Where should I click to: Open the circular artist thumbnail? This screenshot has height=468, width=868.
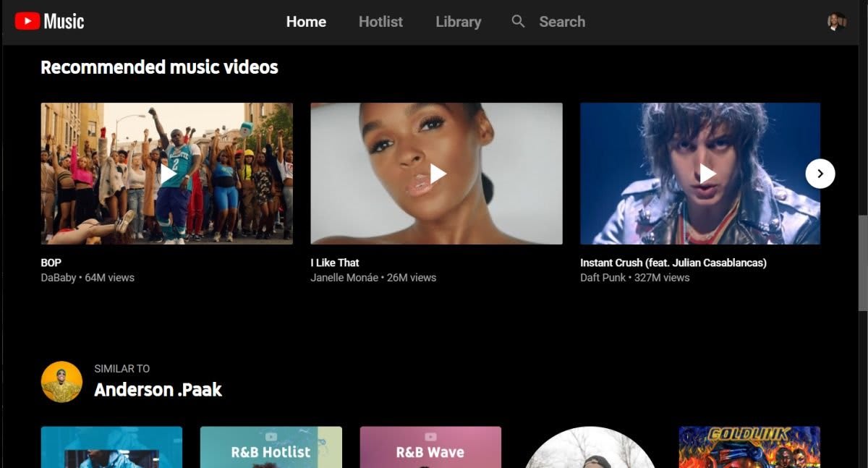pos(590,448)
